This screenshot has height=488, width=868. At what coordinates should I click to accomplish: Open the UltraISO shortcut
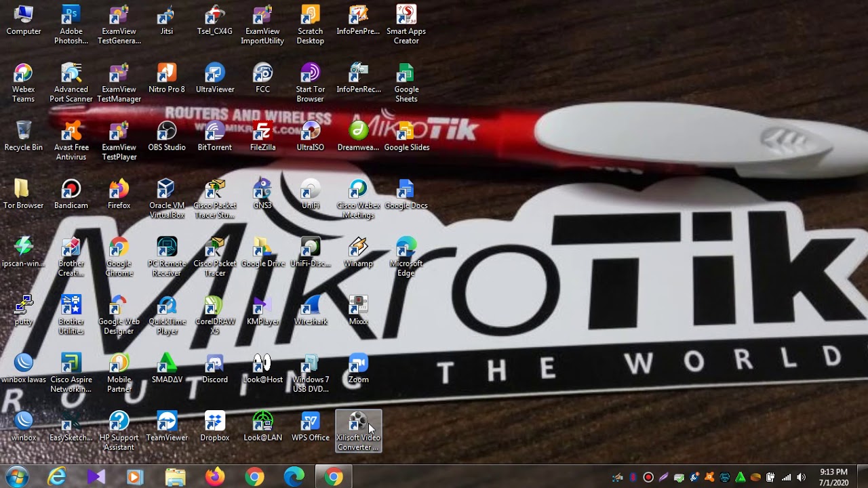pos(310,136)
